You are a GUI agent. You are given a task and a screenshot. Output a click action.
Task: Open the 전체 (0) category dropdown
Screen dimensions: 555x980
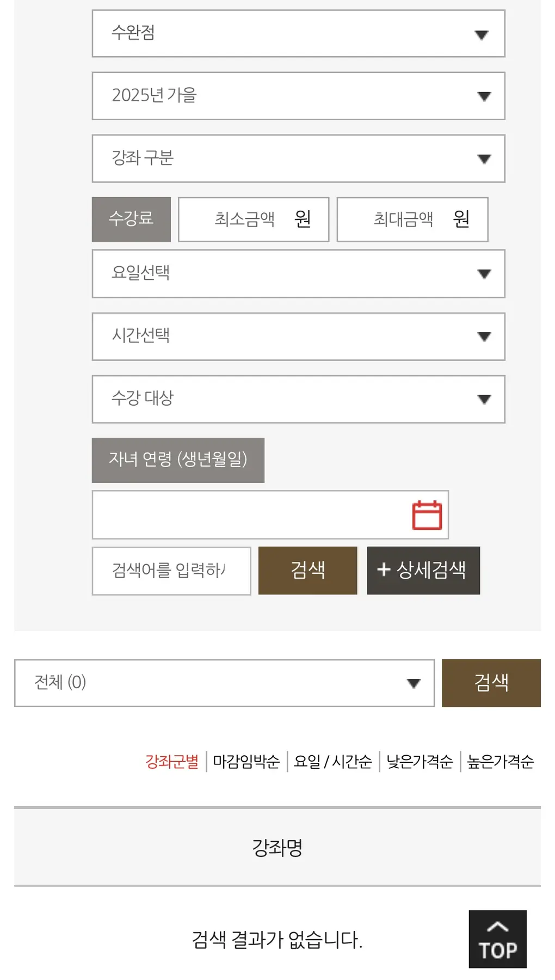(224, 683)
